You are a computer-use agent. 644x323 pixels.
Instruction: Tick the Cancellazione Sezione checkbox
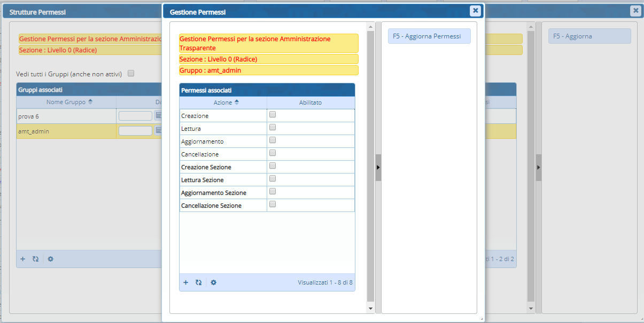273,204
